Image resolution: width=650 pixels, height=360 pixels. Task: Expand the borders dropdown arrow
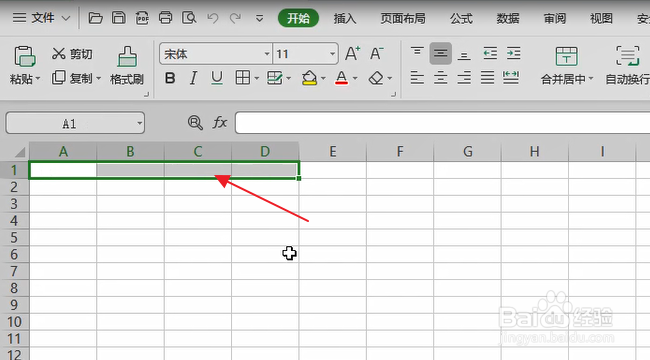click(x=257, y=78)
